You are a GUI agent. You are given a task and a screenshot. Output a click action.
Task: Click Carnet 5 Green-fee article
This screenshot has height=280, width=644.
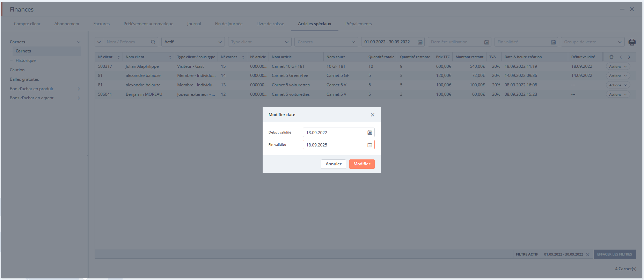[290, 76]
